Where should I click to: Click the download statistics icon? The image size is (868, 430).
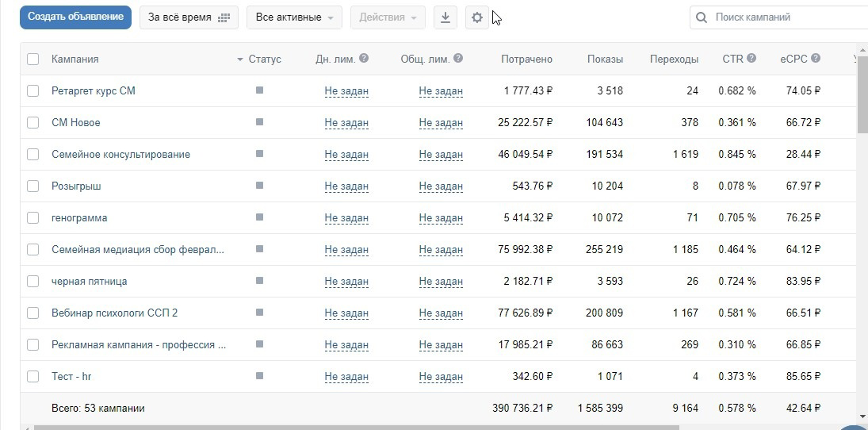pyautogui.click(x=445, y=17)
